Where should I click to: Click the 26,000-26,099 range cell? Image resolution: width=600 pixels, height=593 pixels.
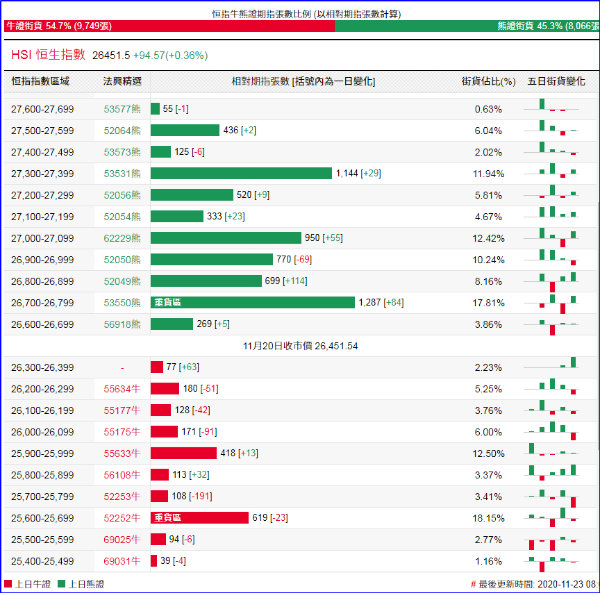click(42, 432)
